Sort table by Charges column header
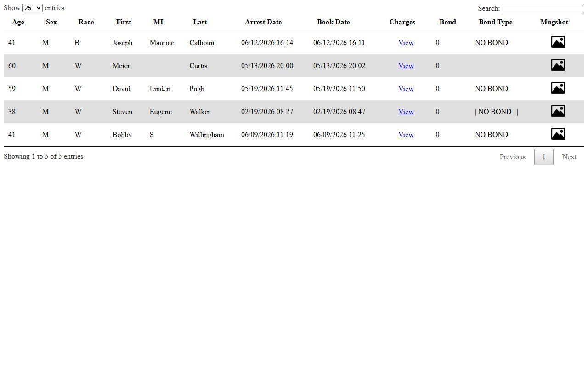 click(x=402, y=22)
